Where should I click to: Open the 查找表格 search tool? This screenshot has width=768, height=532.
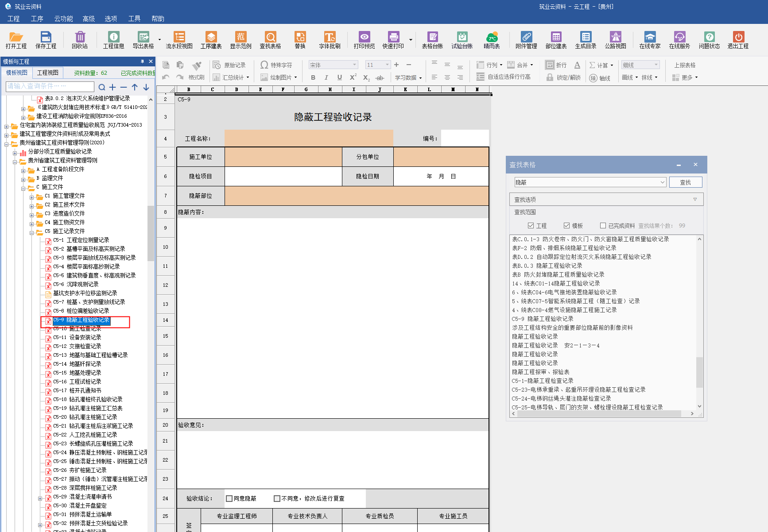click(270, 40)
